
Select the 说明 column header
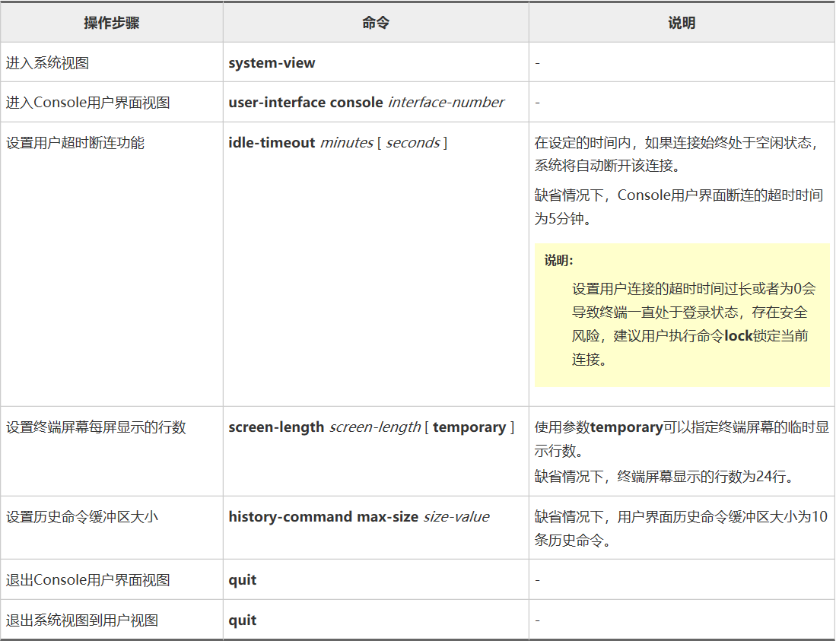pos(682,22)
